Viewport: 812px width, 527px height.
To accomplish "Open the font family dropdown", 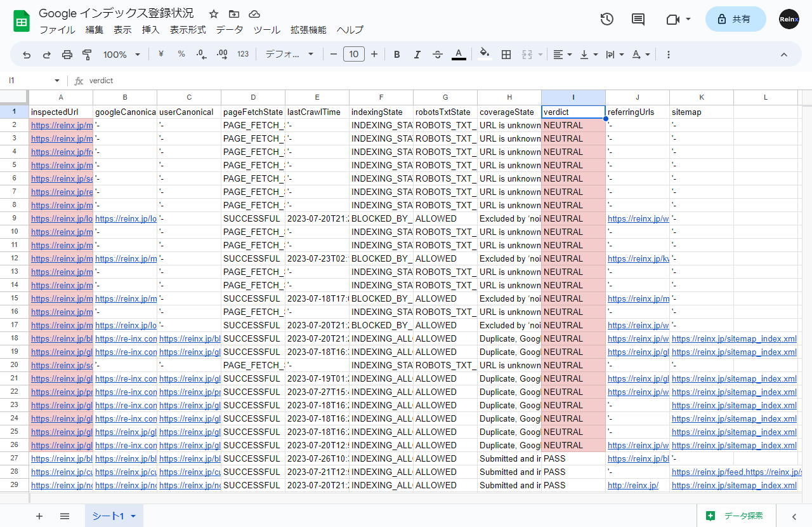I will (x=289, y=55).
